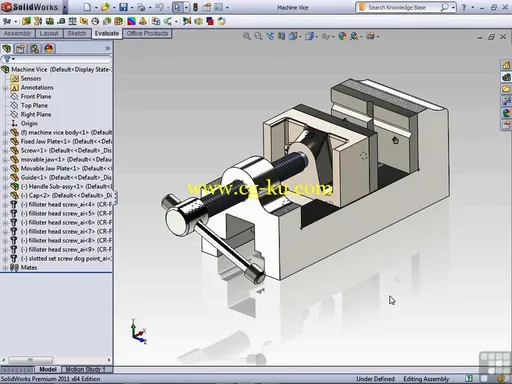
Task: Select Front Plane in the tree
Action: [36, 96]
